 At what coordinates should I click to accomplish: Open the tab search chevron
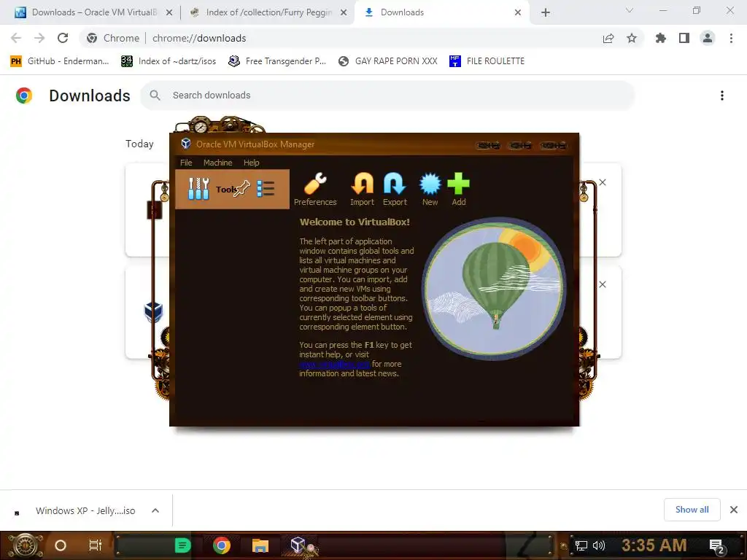pyautogui.click(x=630, y=10)
